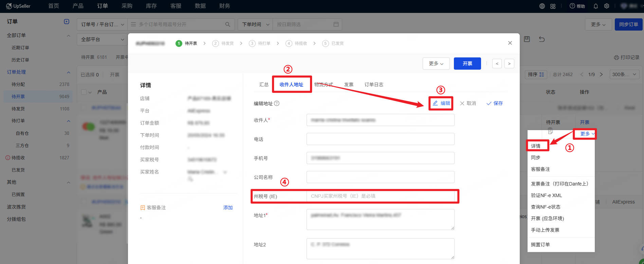Switch to the 汇总 tab
Image resolution: width=644 pixels, height=264 pixels.
(x=264, y=85)
